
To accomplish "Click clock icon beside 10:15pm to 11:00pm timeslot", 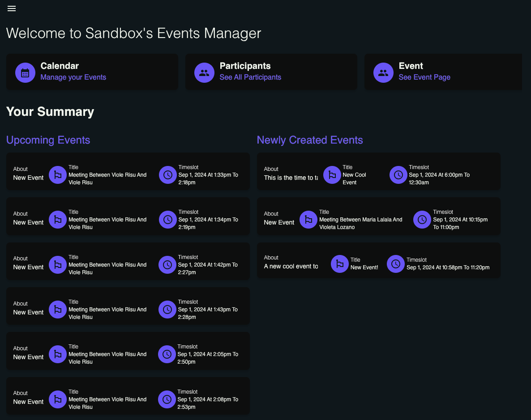I will (422, 220).
